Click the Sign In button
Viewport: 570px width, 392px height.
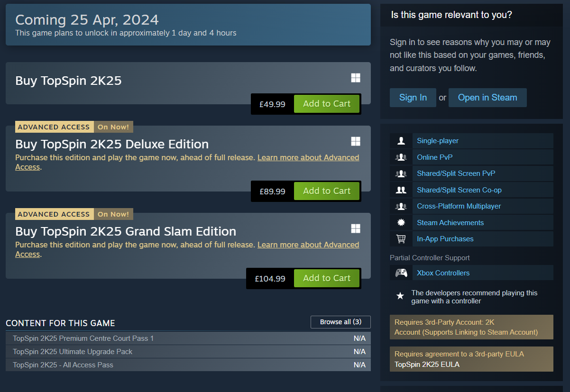tap(413, 98)
